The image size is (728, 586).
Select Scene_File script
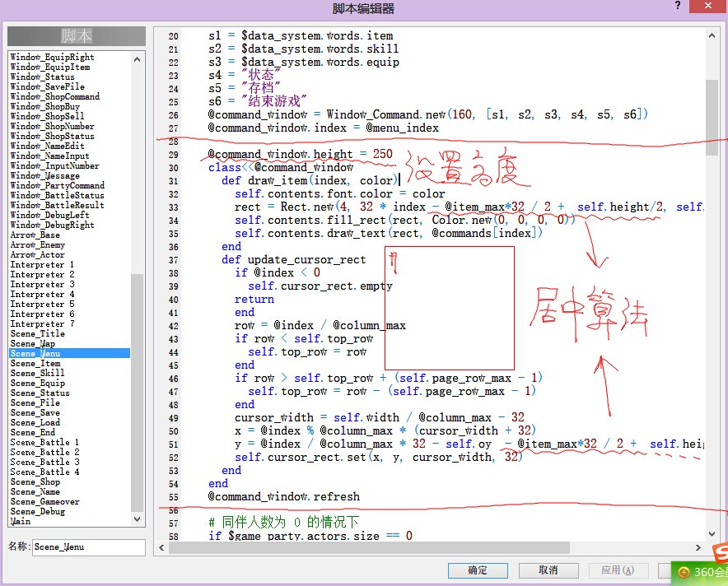[35, 402]
